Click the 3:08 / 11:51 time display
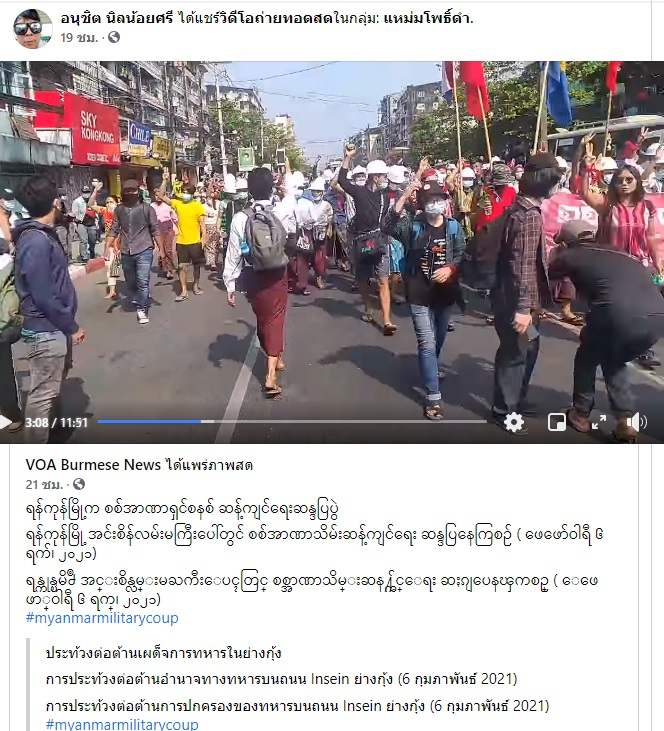Image resolution: width=664 pixels, height=731 pixels. click(56, 422)
